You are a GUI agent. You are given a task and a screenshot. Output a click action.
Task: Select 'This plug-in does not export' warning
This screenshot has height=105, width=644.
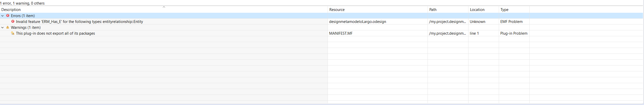point(55,33)
